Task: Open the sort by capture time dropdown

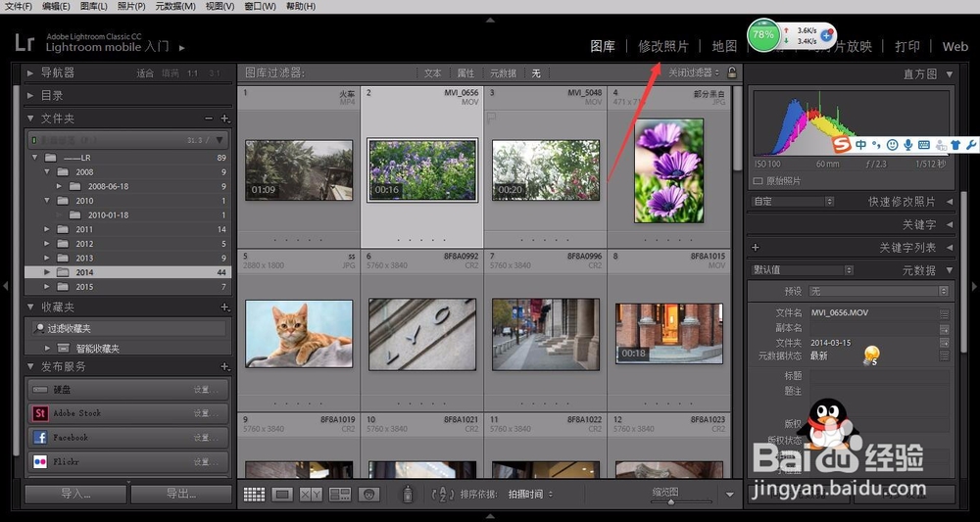Action: (x=530, y=495)
